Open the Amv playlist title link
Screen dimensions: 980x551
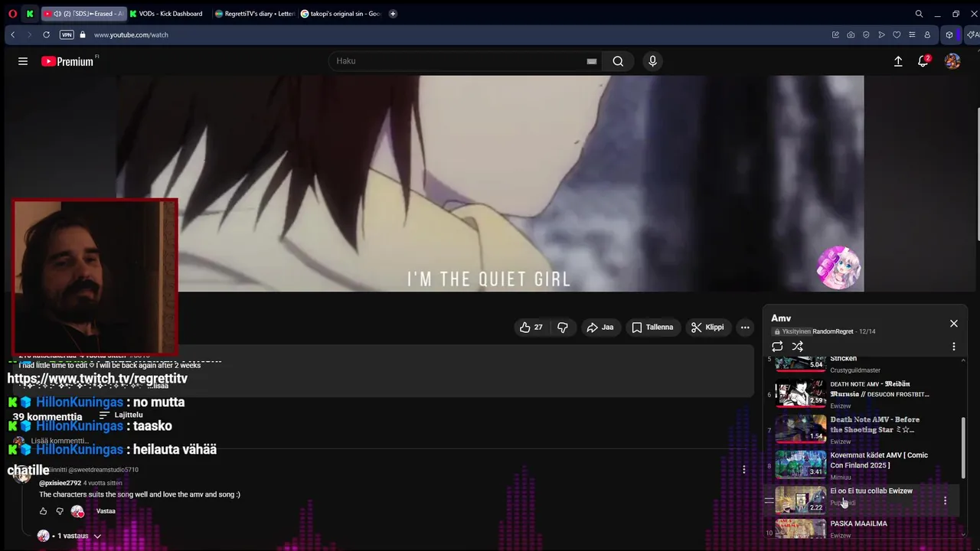click(x=781, y=318)
